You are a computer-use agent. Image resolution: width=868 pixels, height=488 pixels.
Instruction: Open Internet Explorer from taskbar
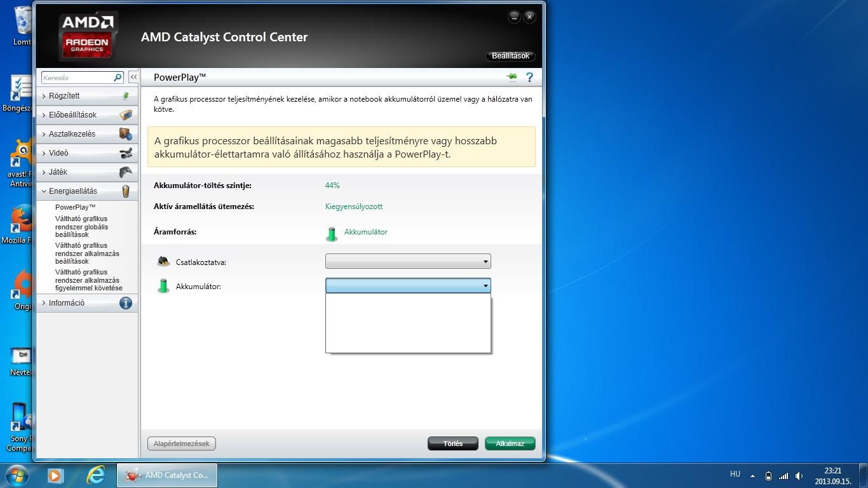[x=95, y=475]
